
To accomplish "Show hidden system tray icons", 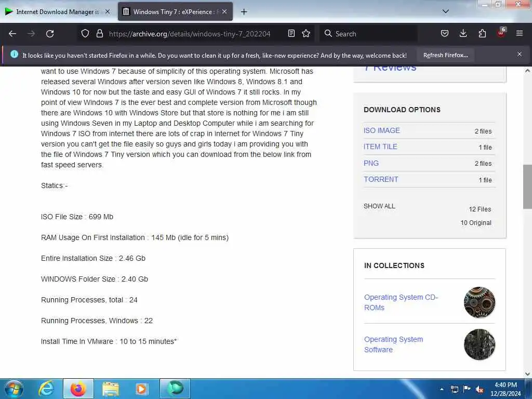I will 442,389.
